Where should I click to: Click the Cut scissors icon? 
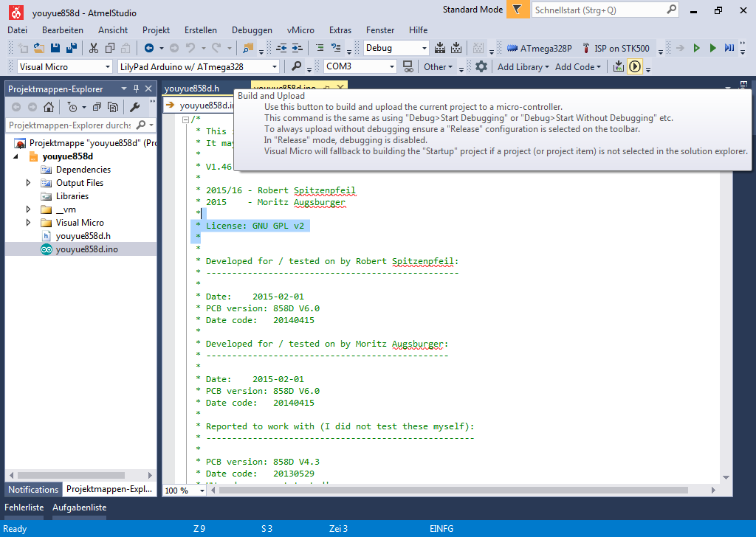click(x=94, y=48)
